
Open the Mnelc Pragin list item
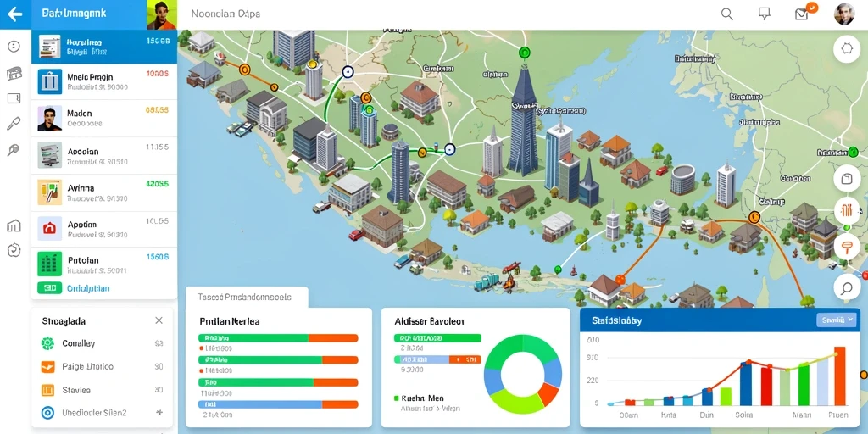click(x=104, y=81)
